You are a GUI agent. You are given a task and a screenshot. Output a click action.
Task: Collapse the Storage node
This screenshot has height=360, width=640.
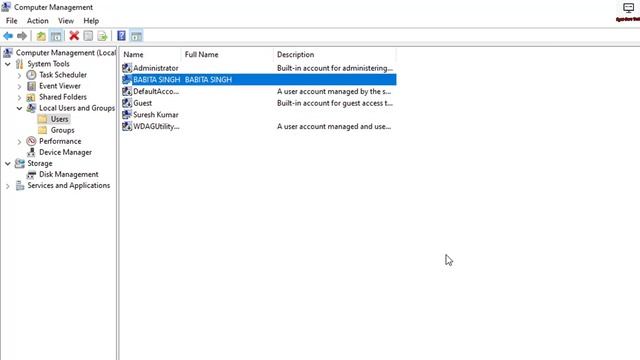(8, 164)
